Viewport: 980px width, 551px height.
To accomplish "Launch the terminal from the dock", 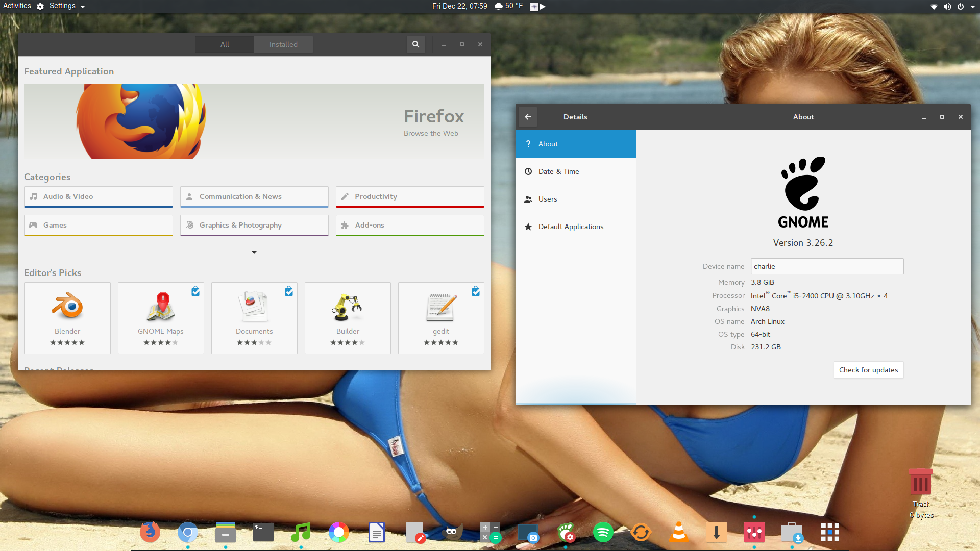I will click(x=263, y=532).
